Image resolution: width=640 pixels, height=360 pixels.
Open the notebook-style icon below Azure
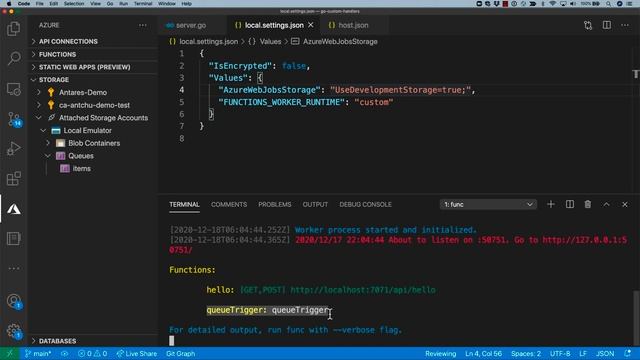(13, 238)
